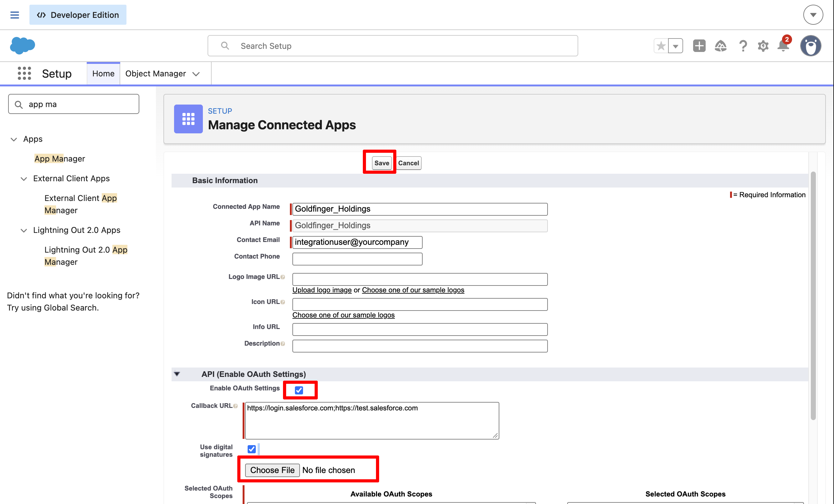Click the Help question mark icon
Image resolution: width=834 pixels, height=504 pixels.
click(x=743, y=46)
